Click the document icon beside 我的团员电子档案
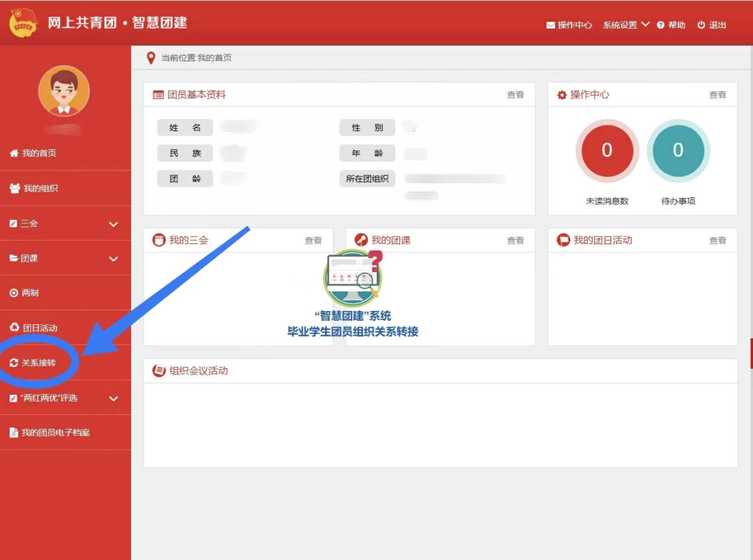753x560 pixels. 14,432
